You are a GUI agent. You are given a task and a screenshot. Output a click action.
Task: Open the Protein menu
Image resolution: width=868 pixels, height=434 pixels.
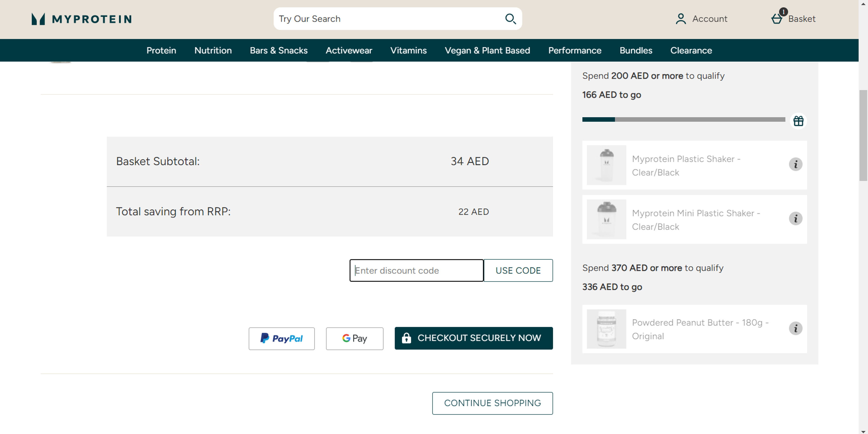pyautogui.click(x=161, y=50)
